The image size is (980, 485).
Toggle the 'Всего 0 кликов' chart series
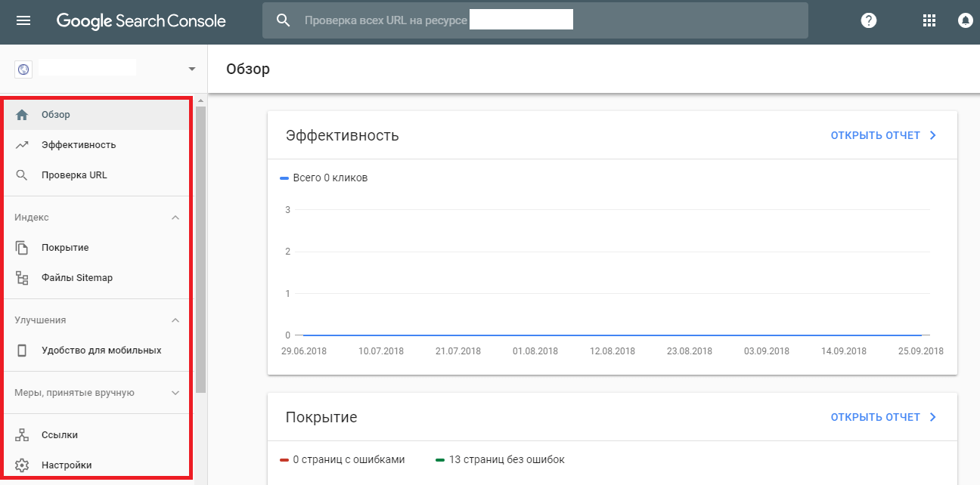coord(324,177)
